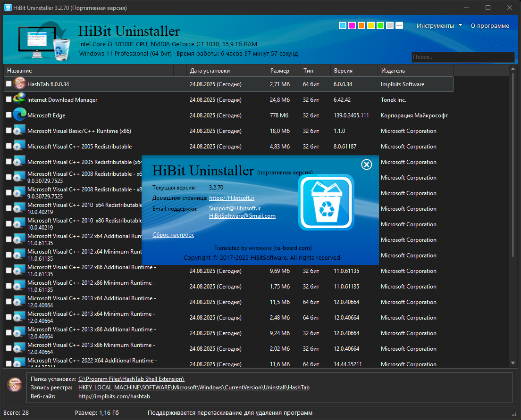Viewport: 521px width, 420px height.
Task: Enable the Microsoft Edge checkbox
Action: (8, 115)
